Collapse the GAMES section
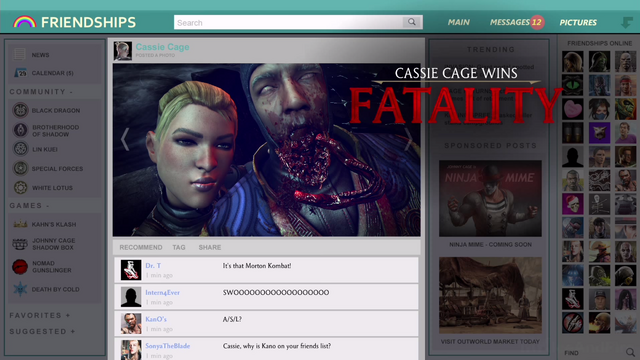 pyautogui.click(x=29, y=206)
